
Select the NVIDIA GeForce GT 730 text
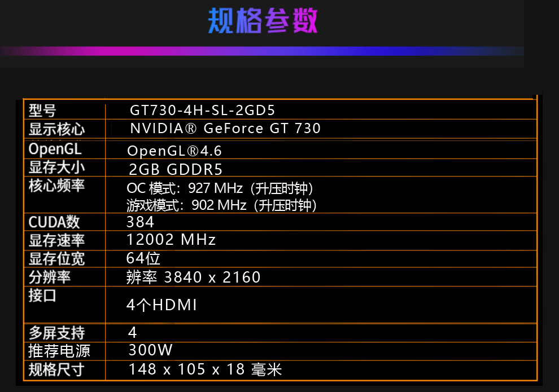[x=225, y=129]
